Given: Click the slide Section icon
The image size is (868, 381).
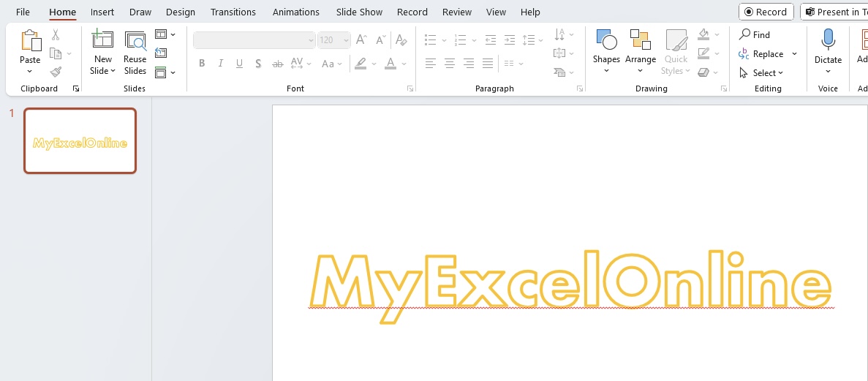Looking at the screenshot, I should [x=161, y=72].
